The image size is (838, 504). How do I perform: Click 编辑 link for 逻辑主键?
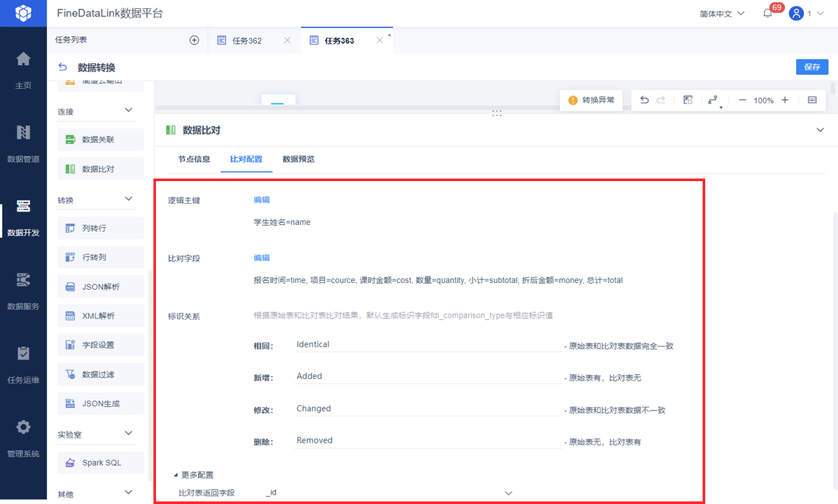click(x=262, y=200)
